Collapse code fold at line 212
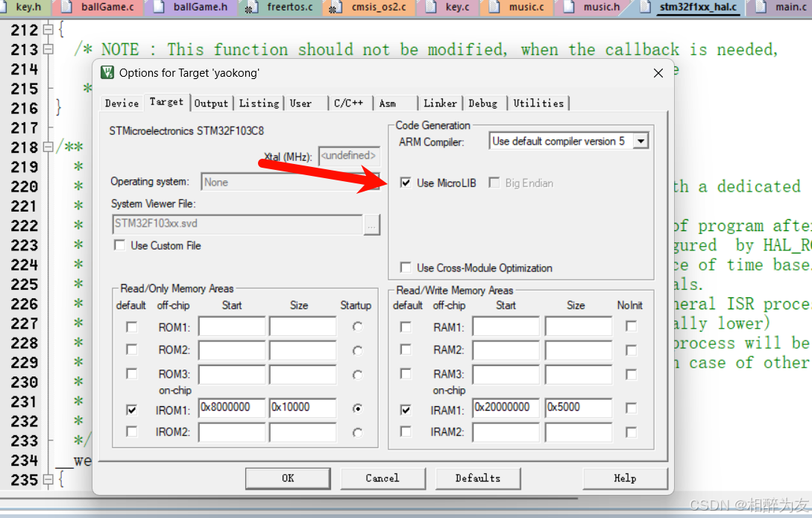 (48, 30)
